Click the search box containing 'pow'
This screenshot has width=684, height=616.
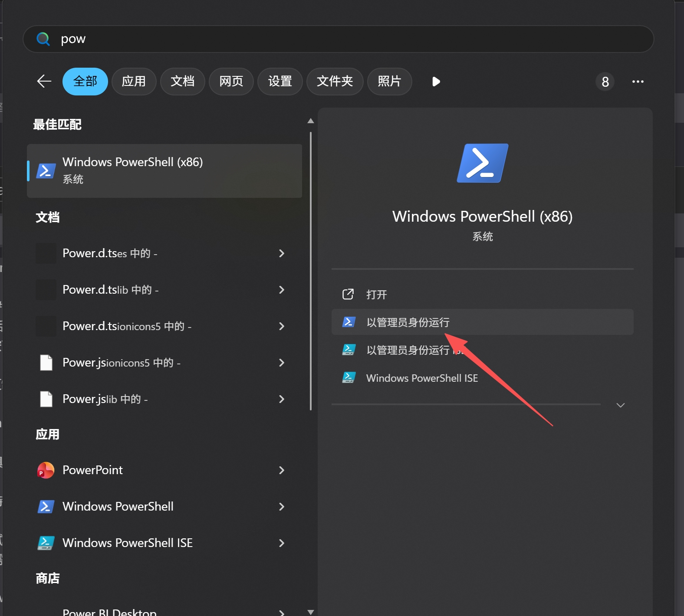point(339,39)
